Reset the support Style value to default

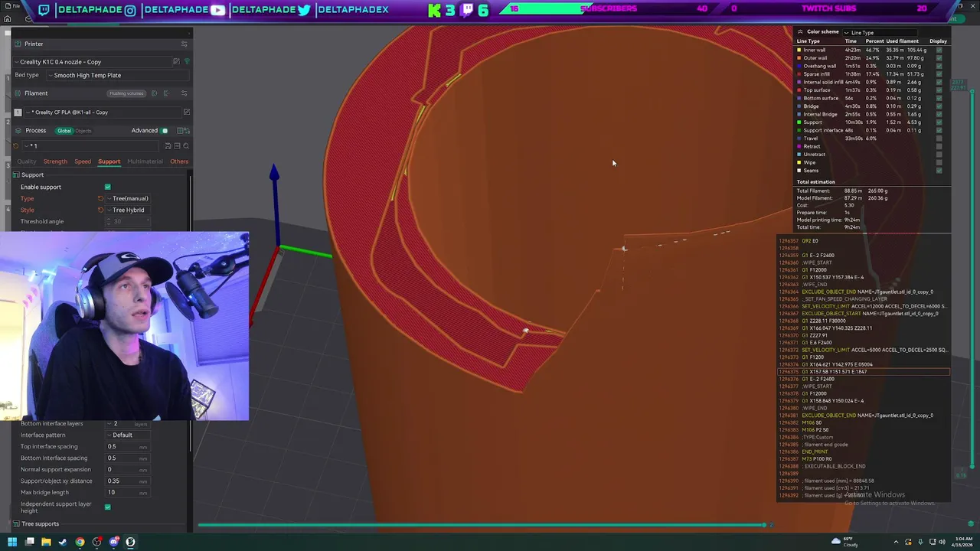(x=100, y=210)
